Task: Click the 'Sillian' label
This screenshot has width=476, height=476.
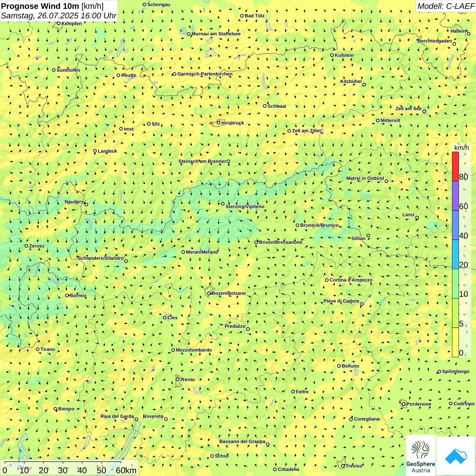Action: click(358, 238)
